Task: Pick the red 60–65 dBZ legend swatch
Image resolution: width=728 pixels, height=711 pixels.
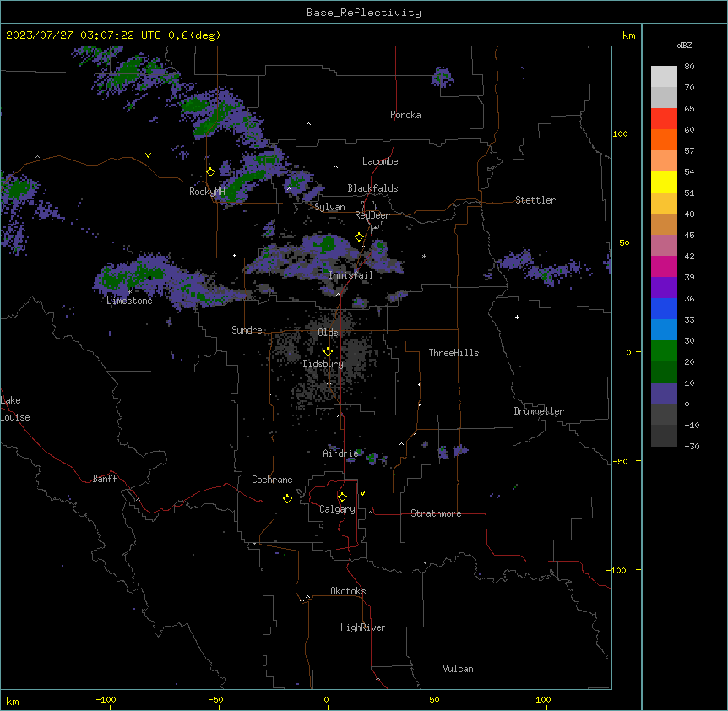Action: point(664,119)
